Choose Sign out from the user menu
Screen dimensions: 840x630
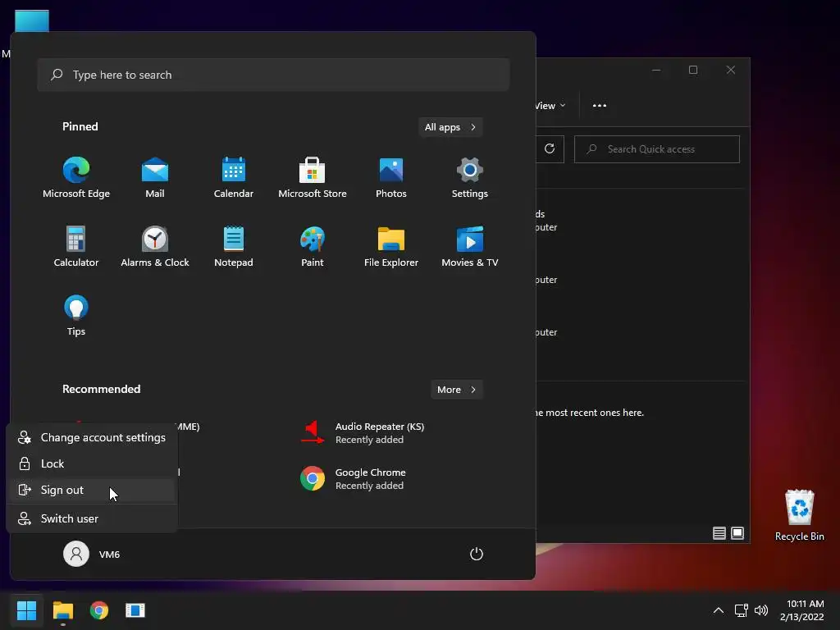point(92,491)
